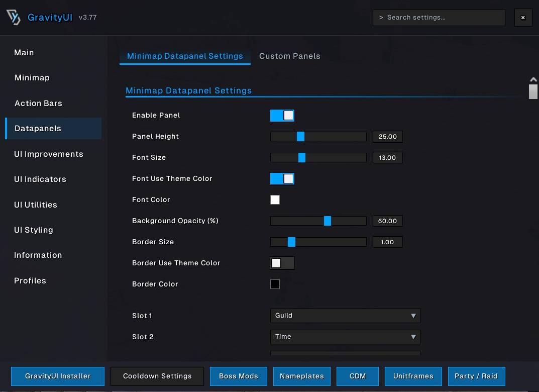This screenshot has height=392, width=539.
Task: Click the Border Size slider handle
Action: 291,242
